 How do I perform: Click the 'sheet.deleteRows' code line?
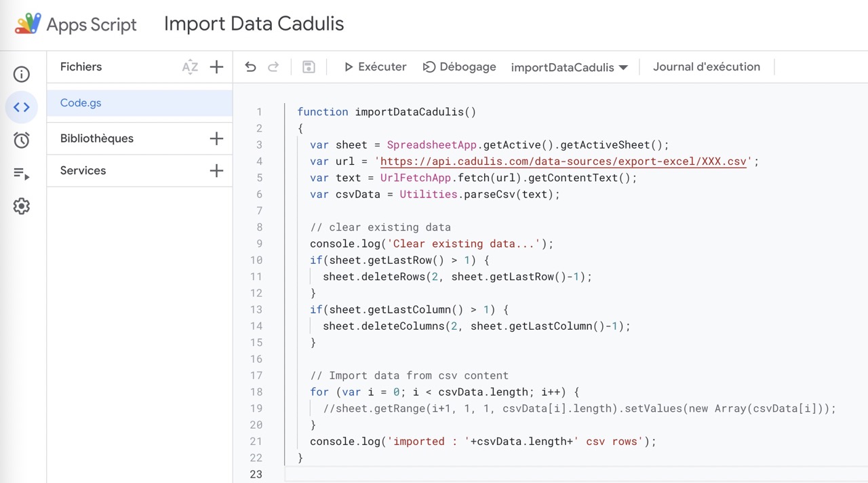[x=458, y=277]
